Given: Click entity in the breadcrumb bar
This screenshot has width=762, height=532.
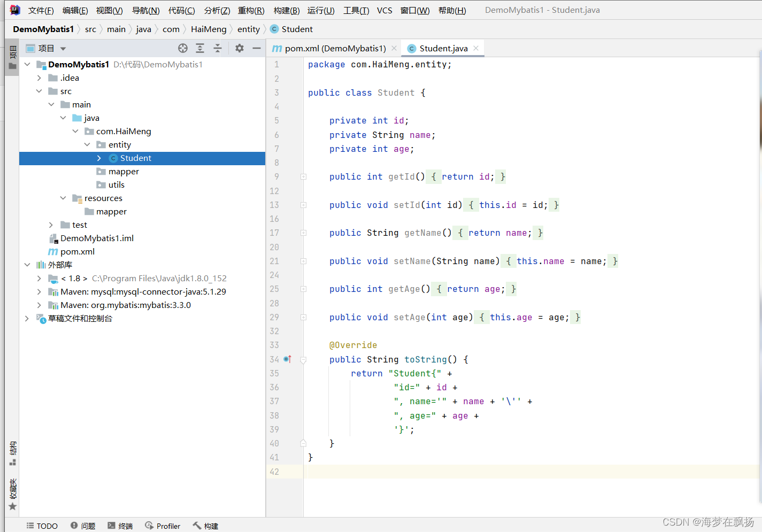Looking at the screenshot, I should point(249,29).
